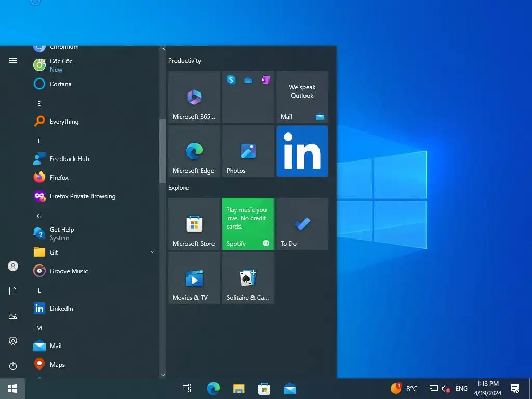The height and width of the screenshot is (399, 532).
Task: Open Microsoft Edge from the taskbar
Action: [214, 389]
